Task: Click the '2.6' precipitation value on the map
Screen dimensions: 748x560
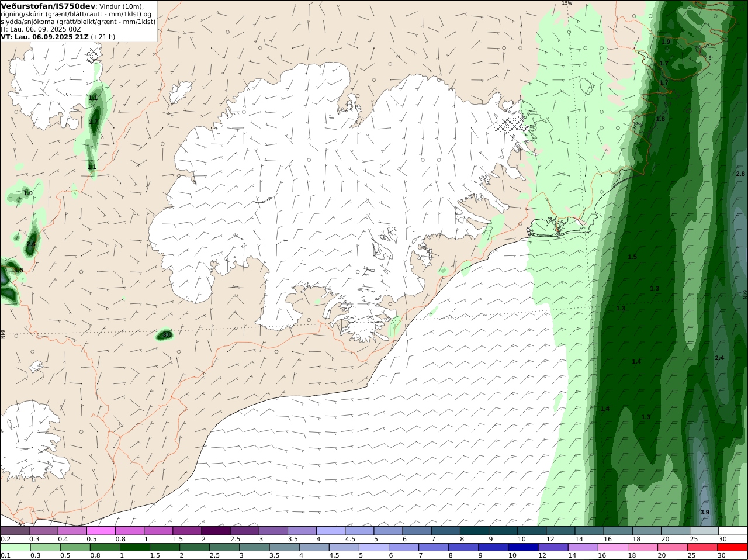Action: pyautogui.click(x=31, y=244)
